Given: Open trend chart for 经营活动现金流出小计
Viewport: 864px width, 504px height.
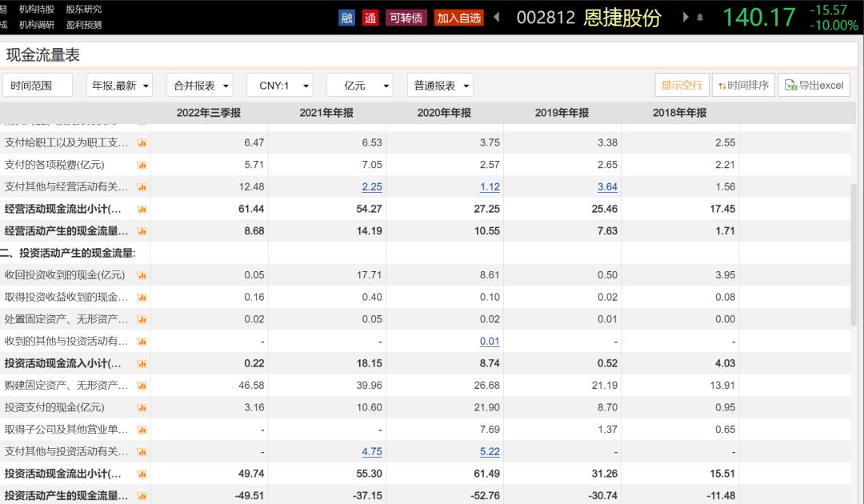Looking at the screenshot, I should [x=142, y=209].
